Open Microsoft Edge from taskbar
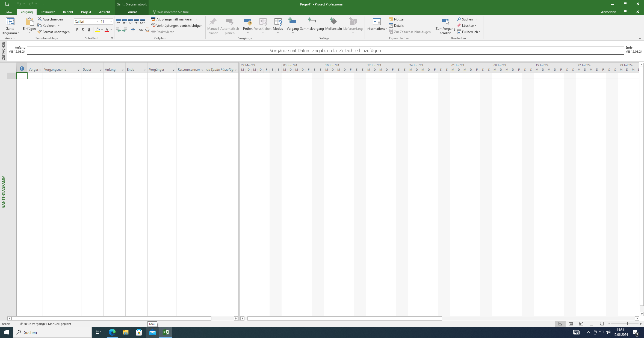Screen dimensions: 644x338 (112, 332)
